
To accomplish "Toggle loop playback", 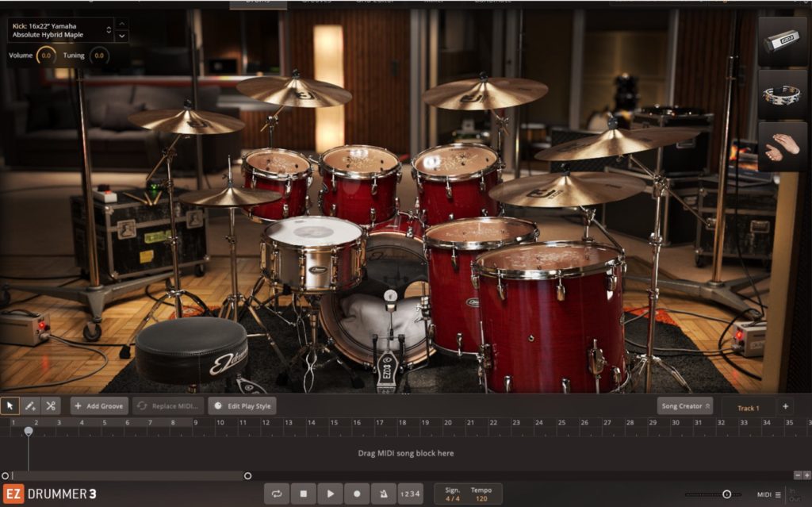I will [x=277, y=494].
